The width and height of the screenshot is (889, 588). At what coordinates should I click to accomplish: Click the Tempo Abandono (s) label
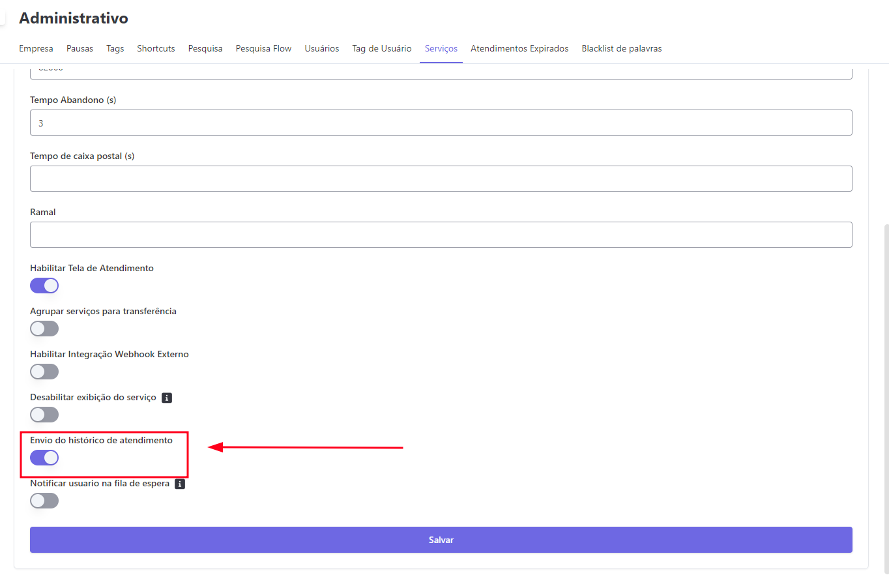73,100
